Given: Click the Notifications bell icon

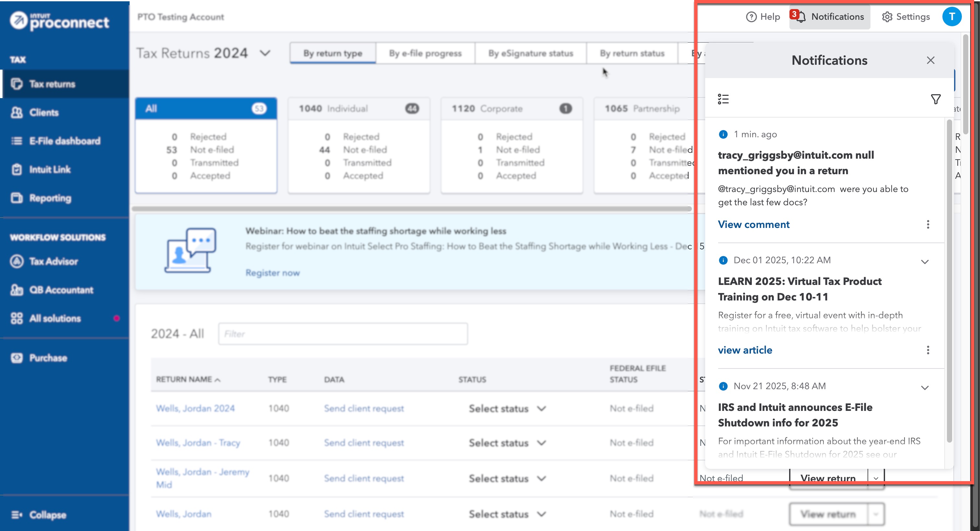Looking at the screenshot, I should (x=801, y=17).
